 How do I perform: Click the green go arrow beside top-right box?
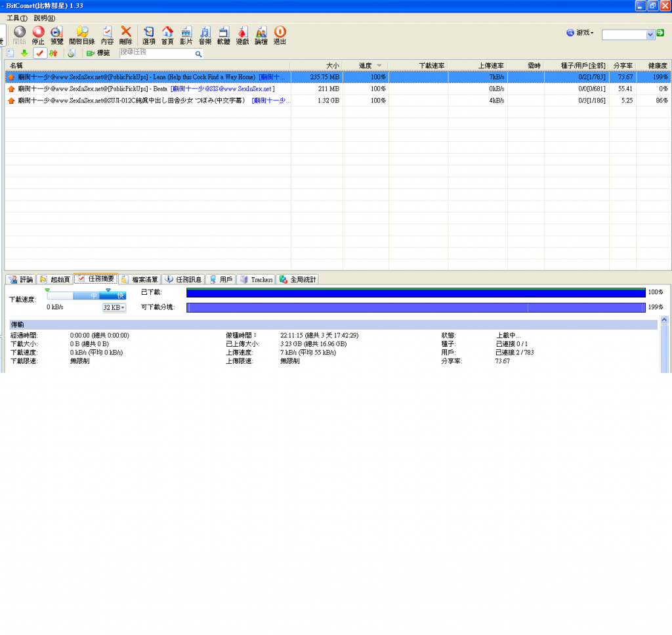660,33
